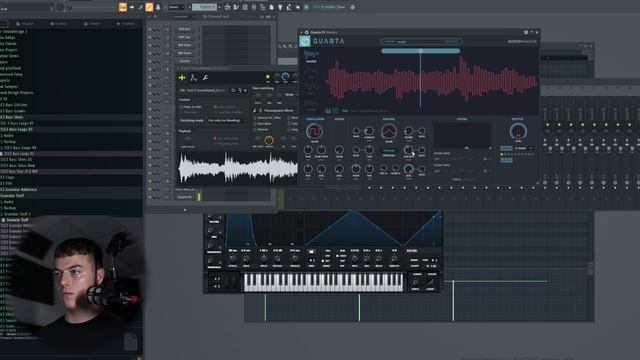Open the envelope tab in sampler window
Image resolution: width=640 pixels, height=360 pixels.
(194, 78)
